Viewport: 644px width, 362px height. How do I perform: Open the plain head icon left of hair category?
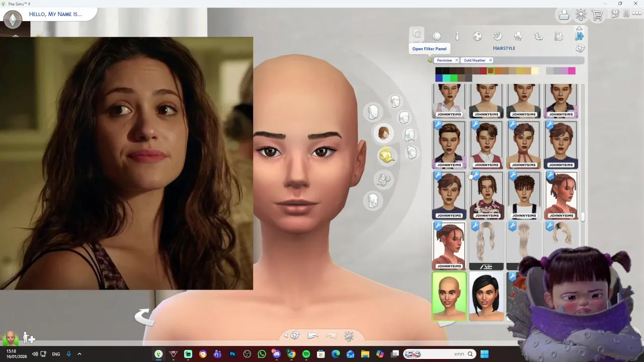pyautogui.click(x=373, y=112)
